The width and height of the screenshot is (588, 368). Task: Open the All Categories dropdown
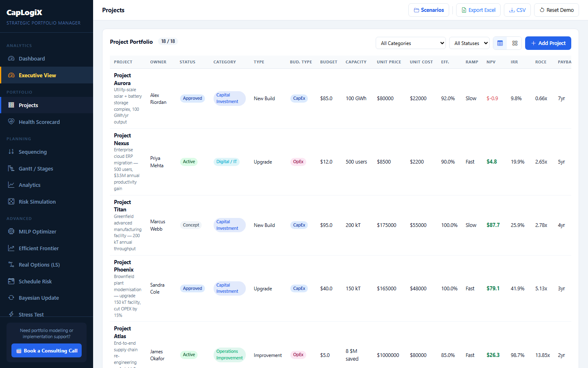click(x=410, y=43)
